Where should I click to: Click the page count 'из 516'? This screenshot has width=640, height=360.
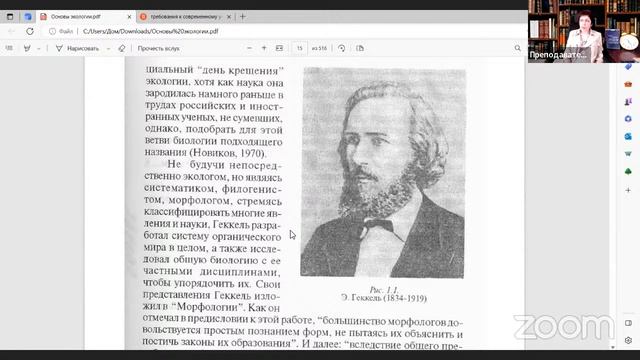click(x=319, y=48)
